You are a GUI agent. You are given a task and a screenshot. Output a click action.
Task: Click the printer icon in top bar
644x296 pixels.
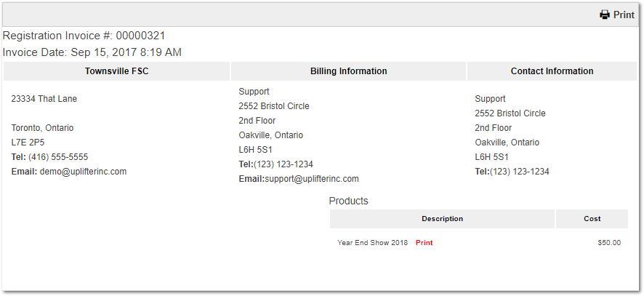coord(604,15)
